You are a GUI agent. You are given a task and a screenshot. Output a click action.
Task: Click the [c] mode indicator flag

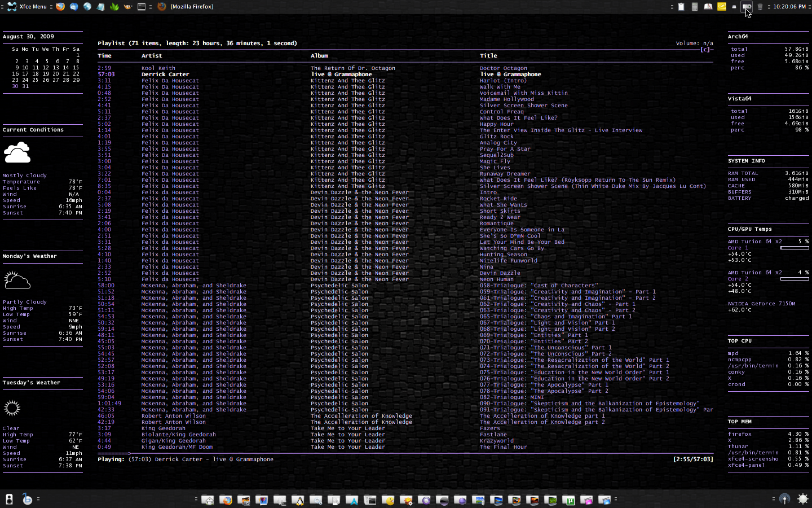point(705,50)
